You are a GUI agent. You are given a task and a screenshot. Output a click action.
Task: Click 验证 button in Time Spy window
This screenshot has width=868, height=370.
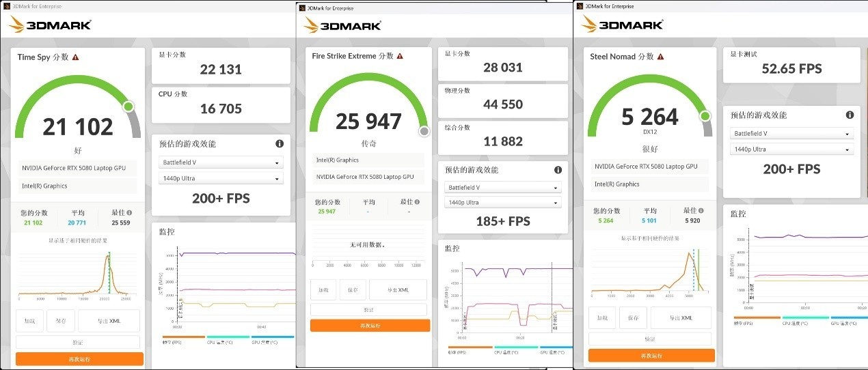pos(78,342)
